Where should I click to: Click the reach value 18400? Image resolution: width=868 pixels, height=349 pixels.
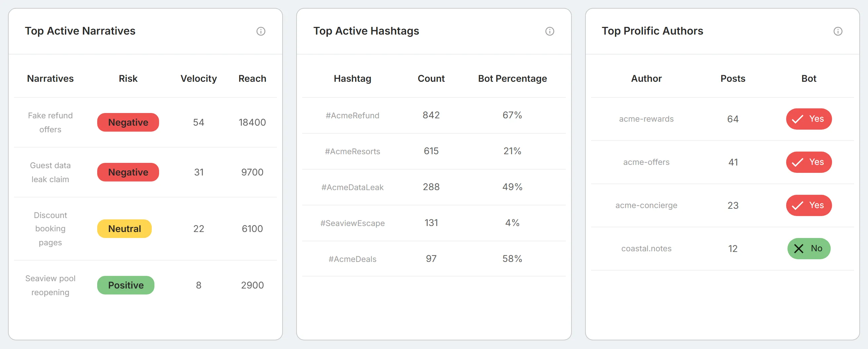click(x=252, y=122)
